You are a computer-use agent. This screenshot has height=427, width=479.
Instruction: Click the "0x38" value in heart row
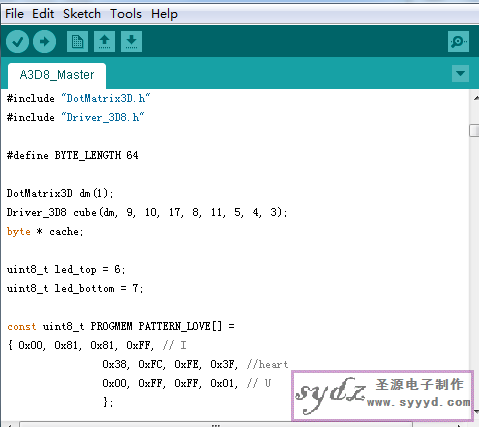coord(115,364)
